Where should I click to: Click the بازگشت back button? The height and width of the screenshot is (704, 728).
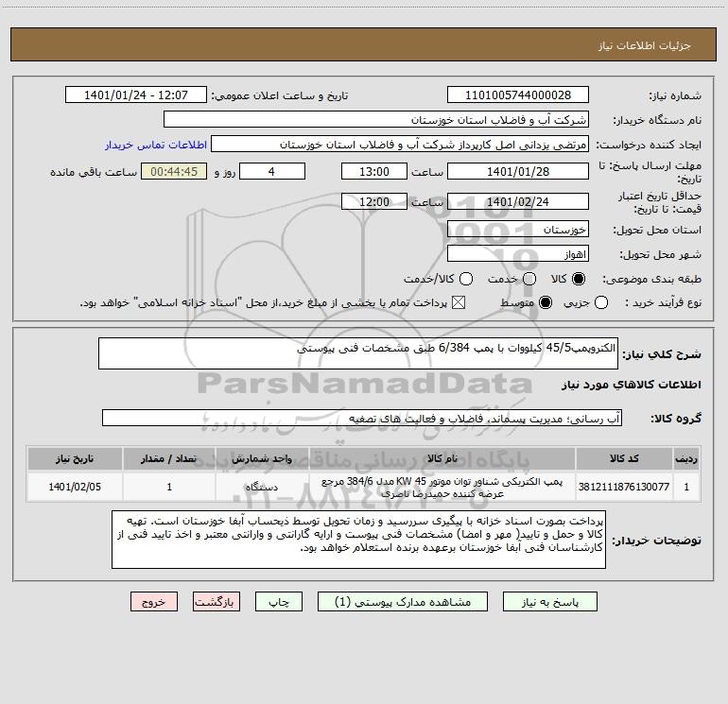point(217,602)
